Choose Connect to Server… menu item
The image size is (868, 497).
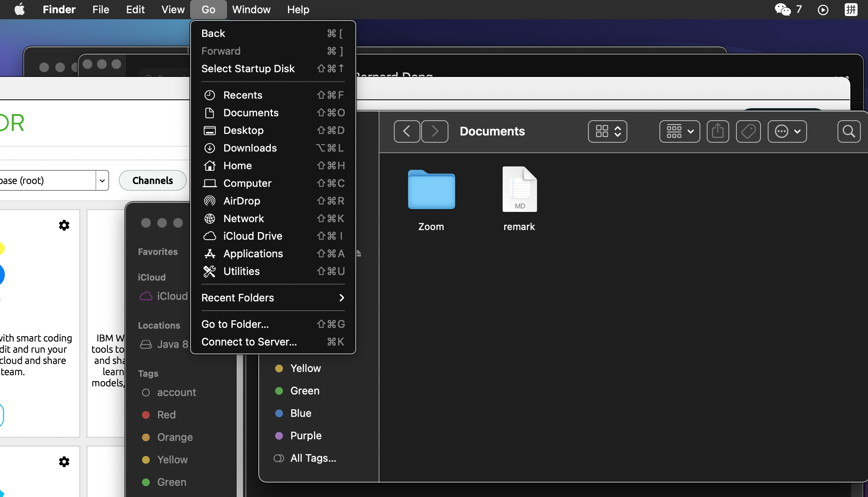(273, 342)
